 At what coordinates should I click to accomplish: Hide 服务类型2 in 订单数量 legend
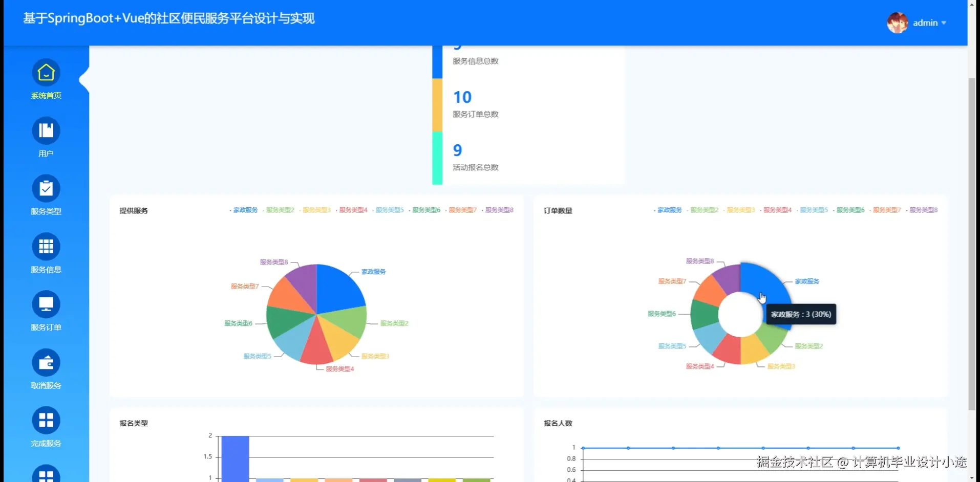tap(703, 210)
